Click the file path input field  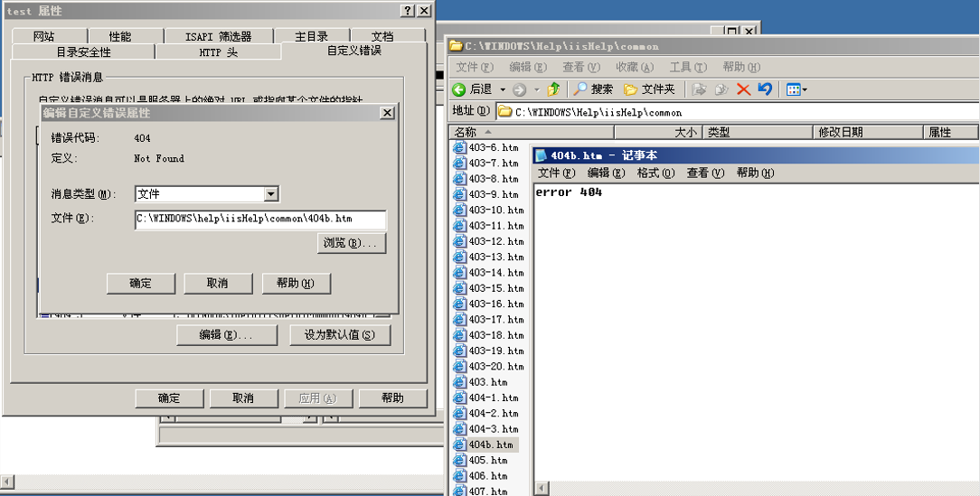point(260,220)
